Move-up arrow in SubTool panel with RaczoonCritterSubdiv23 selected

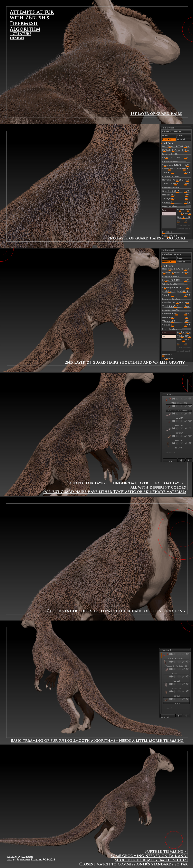point(181,460)
